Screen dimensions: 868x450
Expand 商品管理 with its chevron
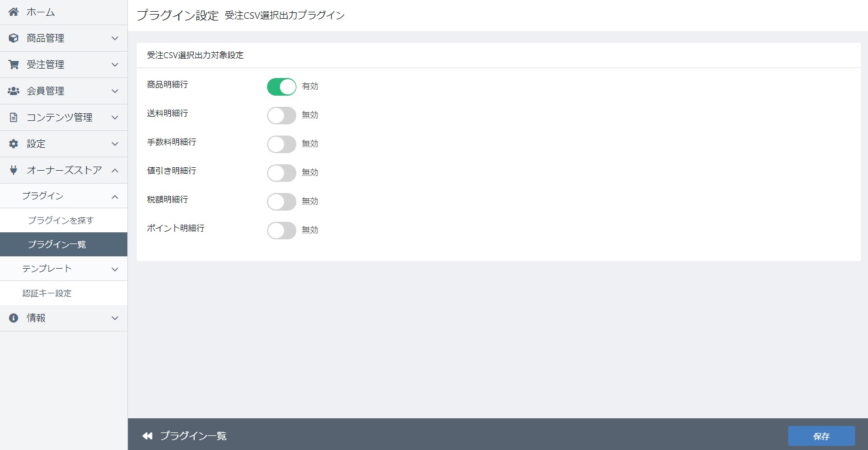[115, 38]
